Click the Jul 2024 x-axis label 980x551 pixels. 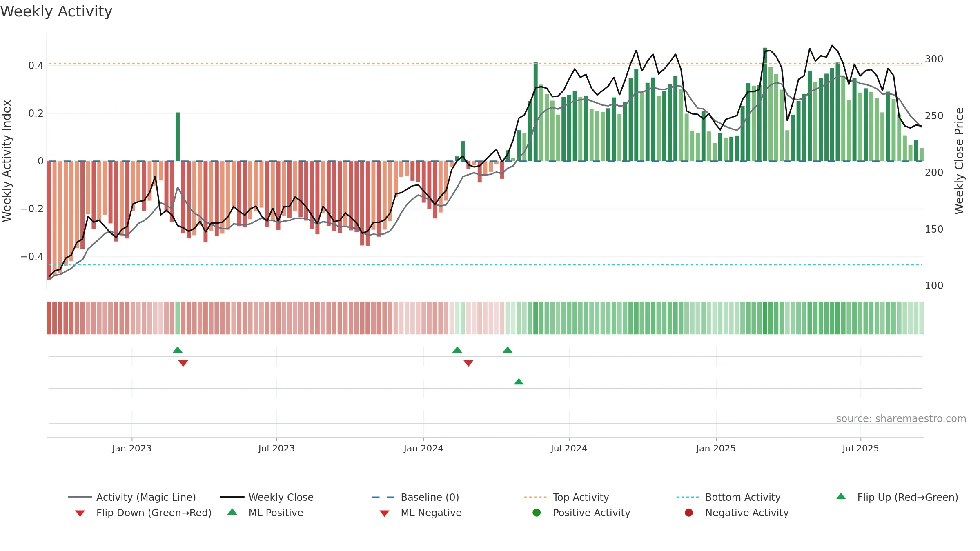click(569, 449)
